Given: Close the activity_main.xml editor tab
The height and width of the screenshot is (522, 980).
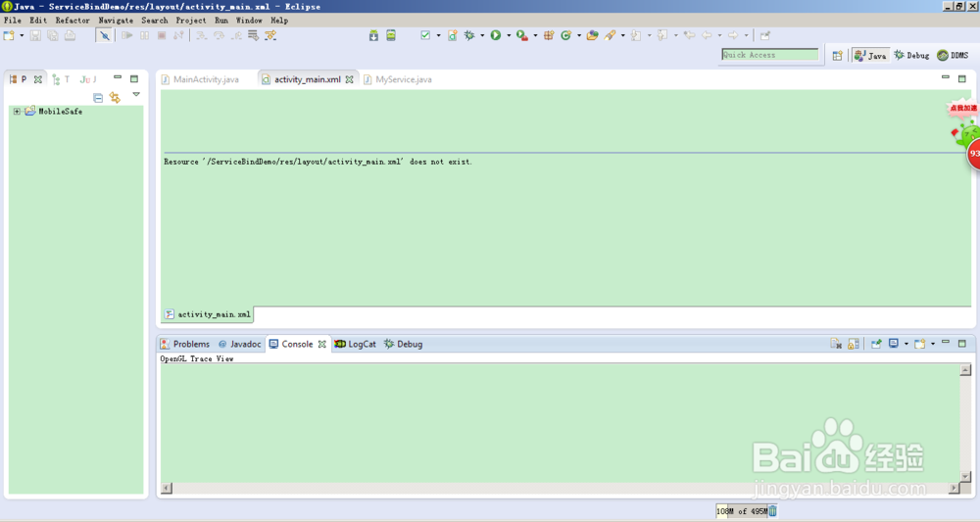Looking at the screenshot, I should [x=350, y=79].
